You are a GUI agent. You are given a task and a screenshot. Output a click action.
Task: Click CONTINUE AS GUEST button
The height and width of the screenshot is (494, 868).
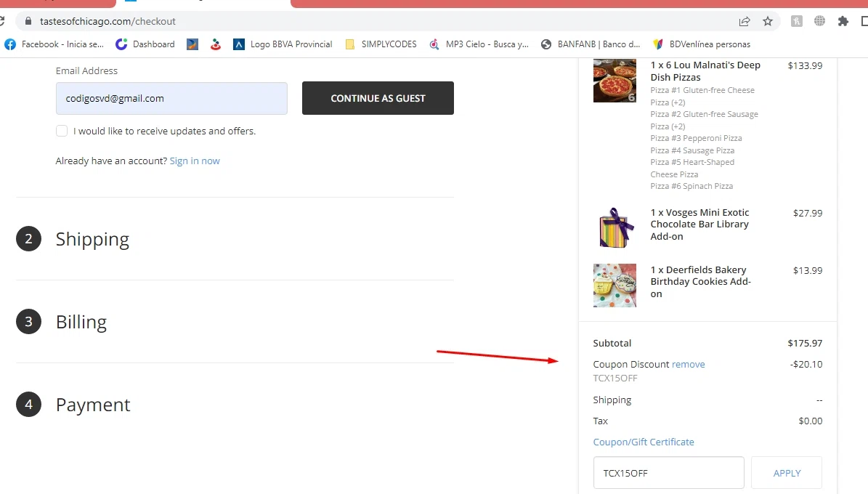[x=378, y=98]
